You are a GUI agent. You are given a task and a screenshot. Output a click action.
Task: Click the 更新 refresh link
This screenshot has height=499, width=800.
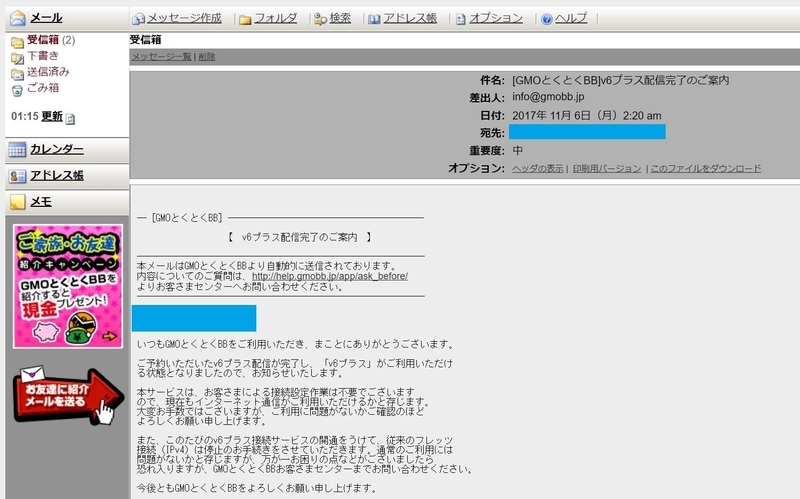pos(52,116)
